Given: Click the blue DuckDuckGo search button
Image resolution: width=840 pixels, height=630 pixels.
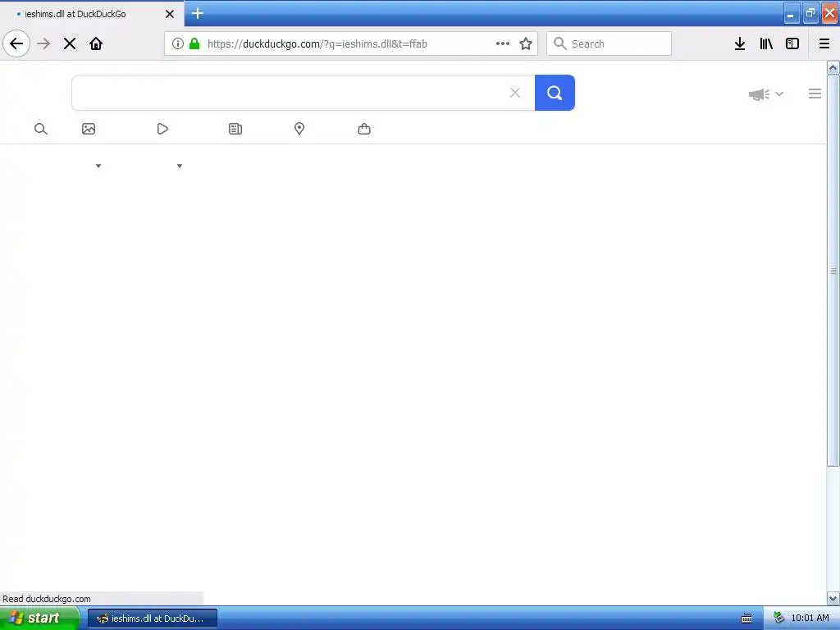Looking at the screenshot, I should point(555,93).
